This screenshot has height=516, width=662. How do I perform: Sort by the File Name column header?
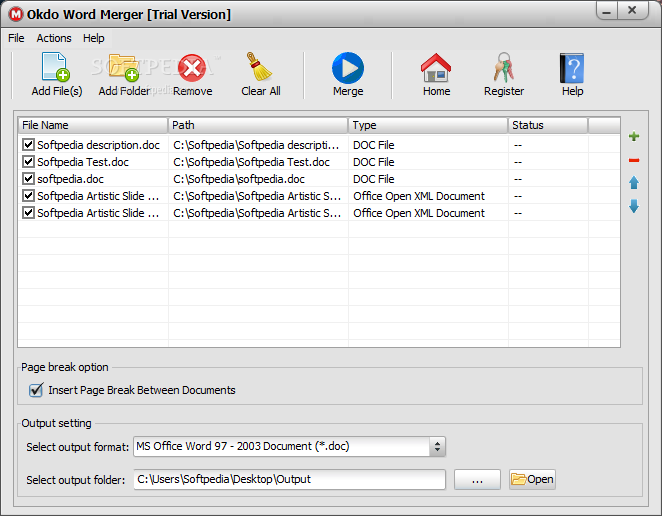[93, 125]
